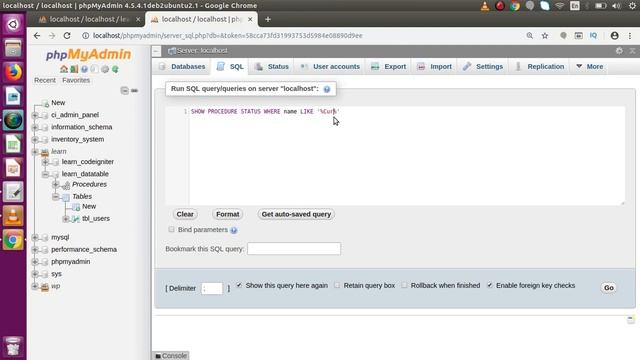Click the tbl_users table icon
Viewport: 640px width, 360px height.
tap(76, 219)
